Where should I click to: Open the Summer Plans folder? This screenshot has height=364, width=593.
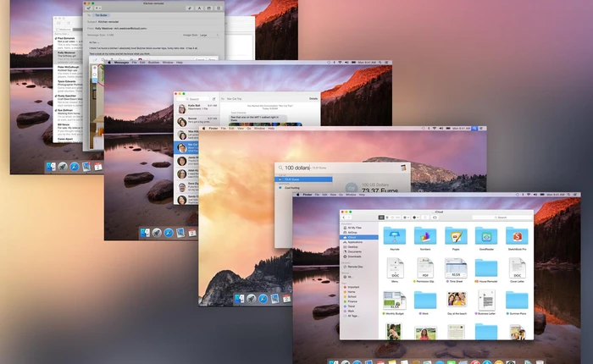click(x=517, y=301)
